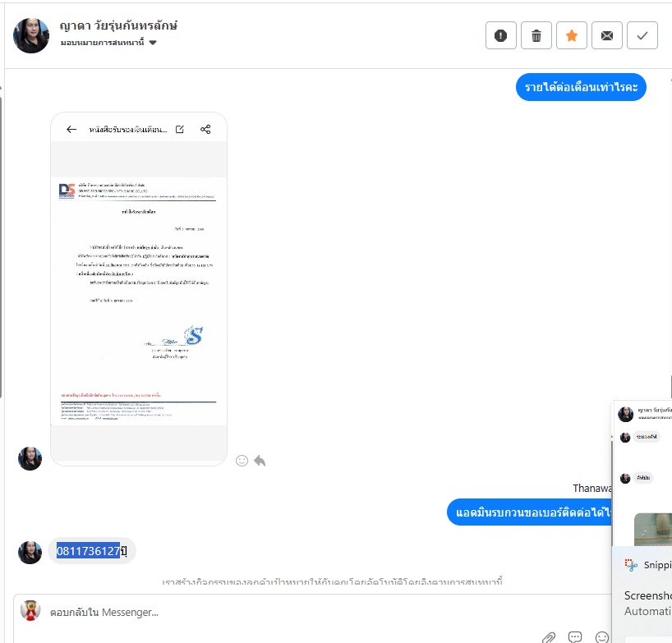Open emoji picker in reply box
This screenshot has width=672, height=643.
point(601,637)
